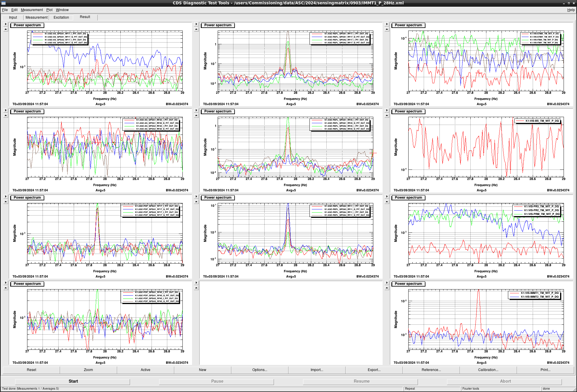Click the Power spectrum title of the VIS-BS plot

408,111
